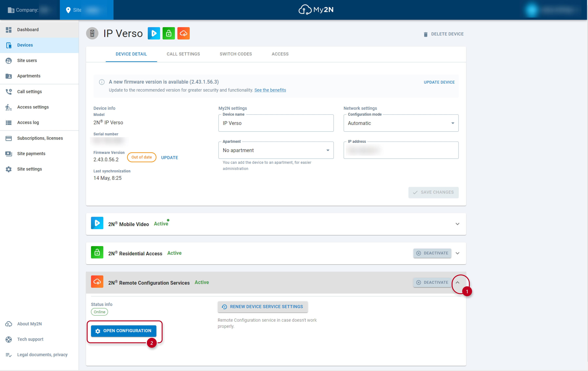The height and width of the screenshot is (371, 588).
Task: Click Update next to firmware version
Action: click(x=170, y=158)
